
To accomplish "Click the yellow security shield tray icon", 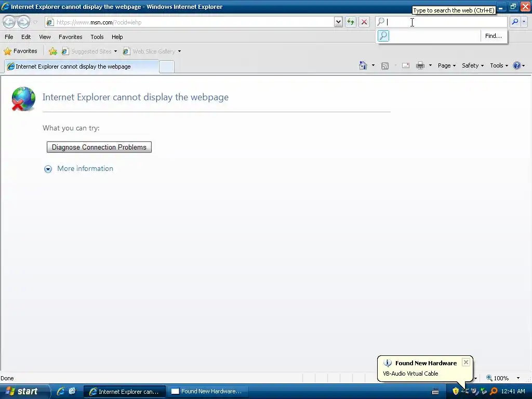I will point(456,392).
